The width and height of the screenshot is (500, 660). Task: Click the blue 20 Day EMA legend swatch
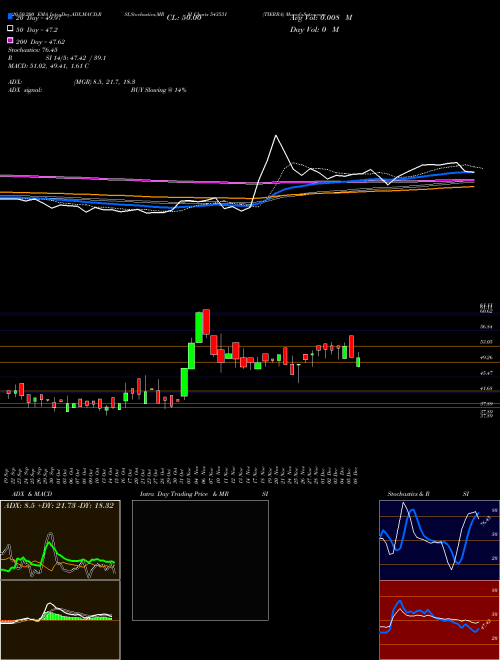click(10, 17)
